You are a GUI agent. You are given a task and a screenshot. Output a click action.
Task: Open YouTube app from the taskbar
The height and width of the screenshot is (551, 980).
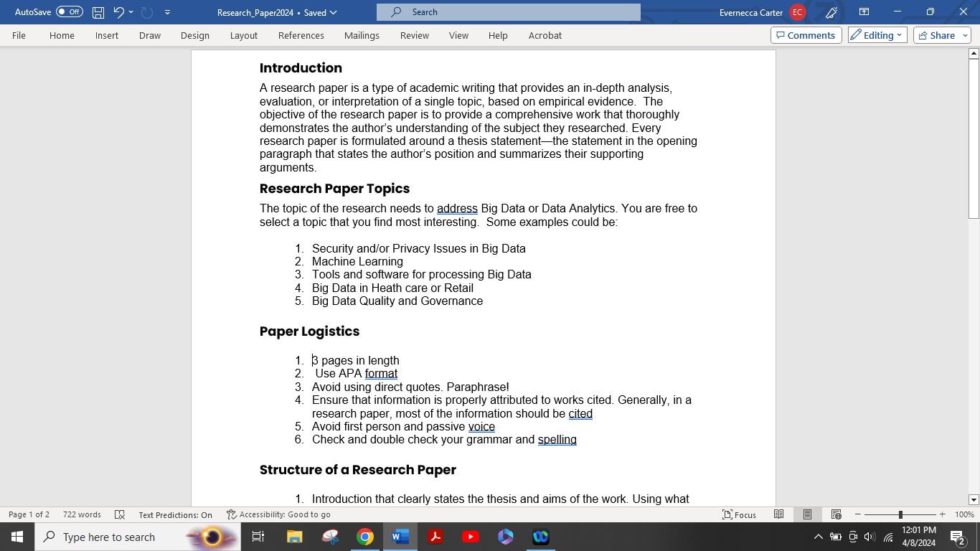click(x=471, y=537)
